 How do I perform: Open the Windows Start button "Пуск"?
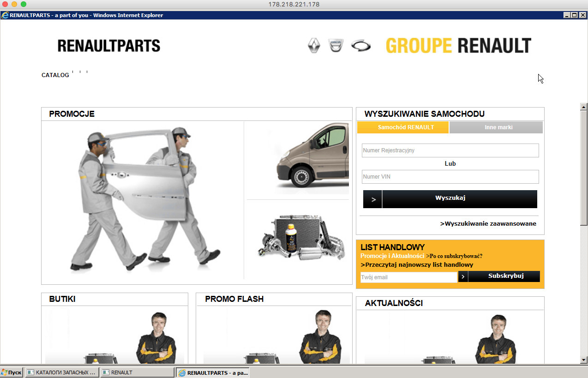(12, 372)
